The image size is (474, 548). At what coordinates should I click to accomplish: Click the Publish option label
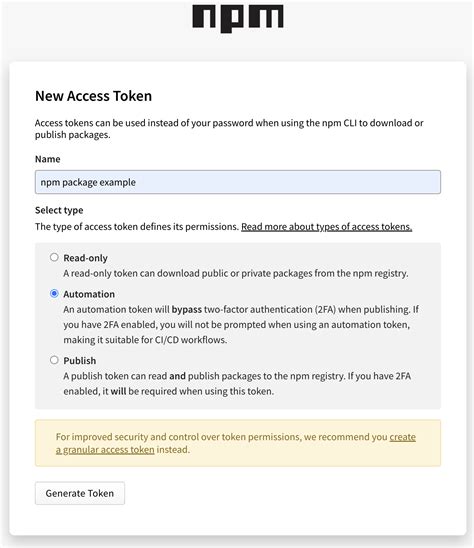80,361
